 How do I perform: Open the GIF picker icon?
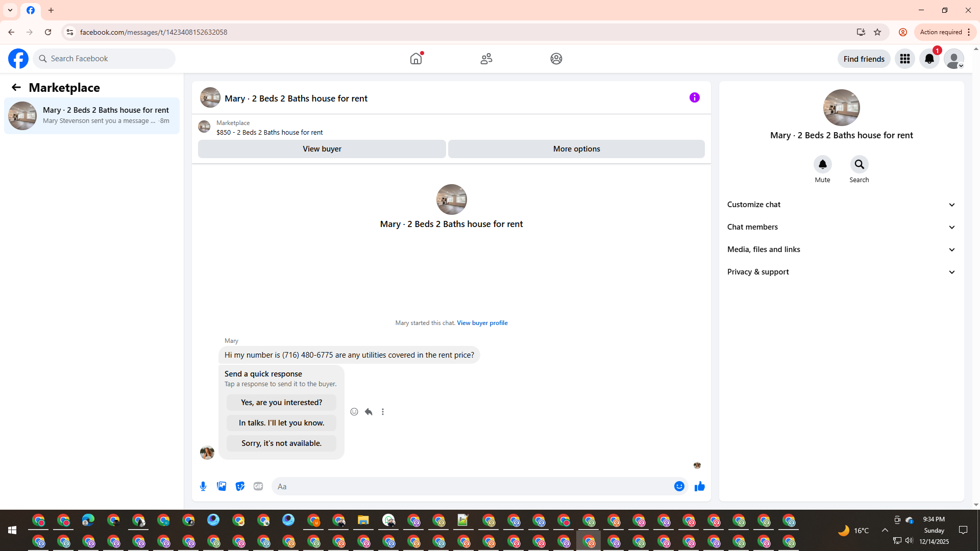[x=258, y=486]
